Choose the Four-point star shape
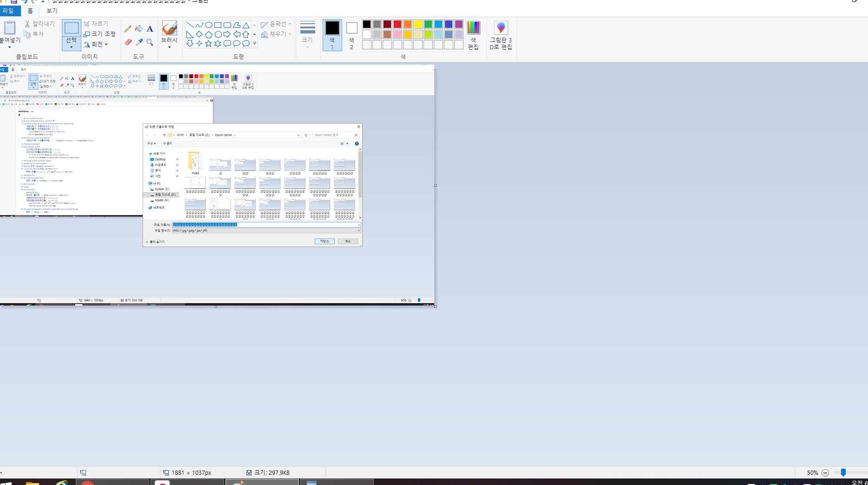This screenshot has height=485, width=868. 199,43
